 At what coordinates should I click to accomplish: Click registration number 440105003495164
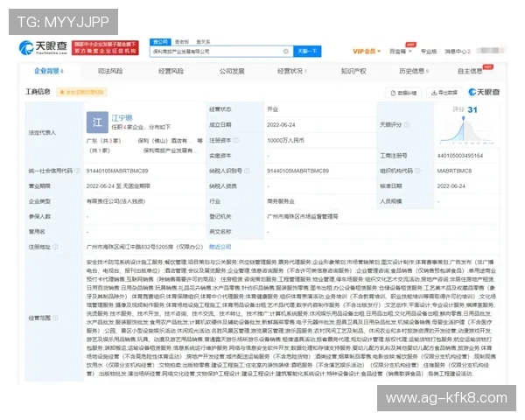point(459,156)
